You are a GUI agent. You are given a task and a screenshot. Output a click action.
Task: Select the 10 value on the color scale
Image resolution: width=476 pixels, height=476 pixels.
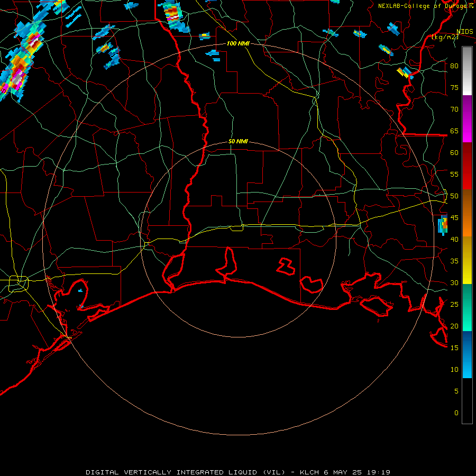(x=454, y=370)
